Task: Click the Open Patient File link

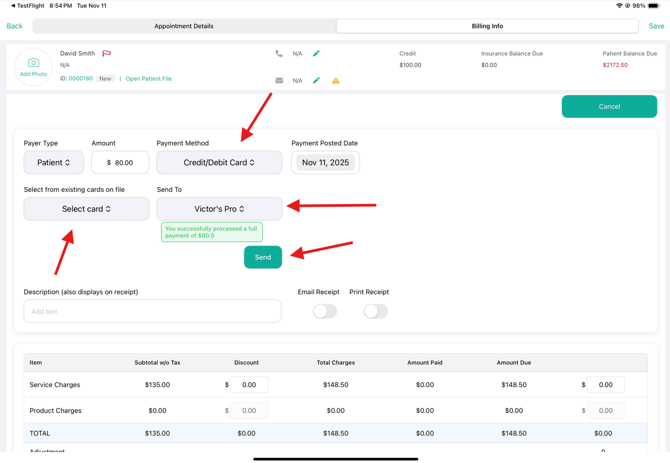Action: [x=148, y=78]
